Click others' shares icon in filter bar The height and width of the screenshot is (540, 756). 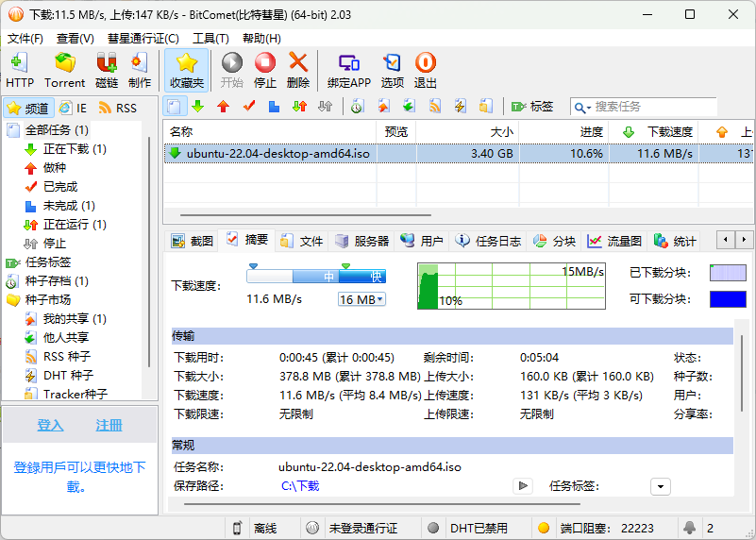tap(409, 107)
